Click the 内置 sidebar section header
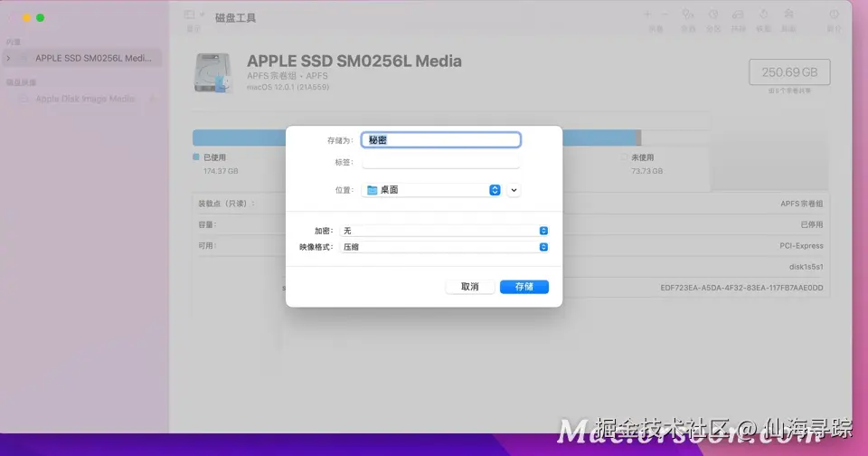This screenshot has height=456, width=868. tap(14, 43)
